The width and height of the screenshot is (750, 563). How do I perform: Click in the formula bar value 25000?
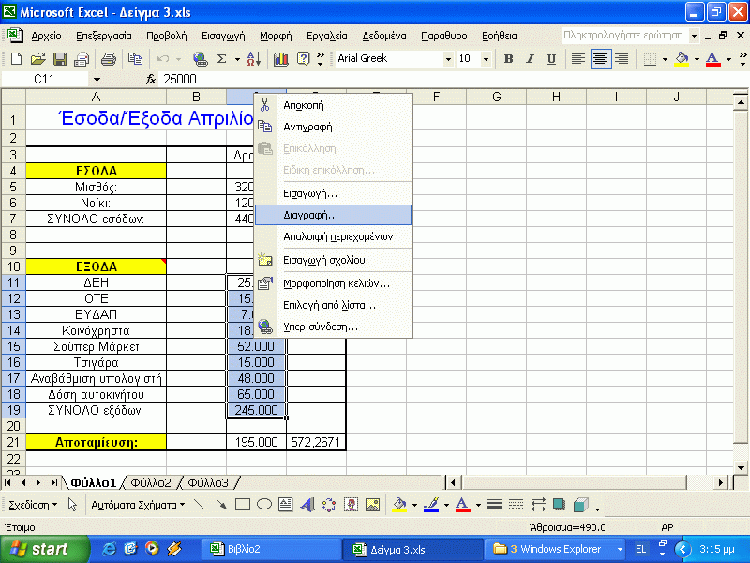[180, 79]
